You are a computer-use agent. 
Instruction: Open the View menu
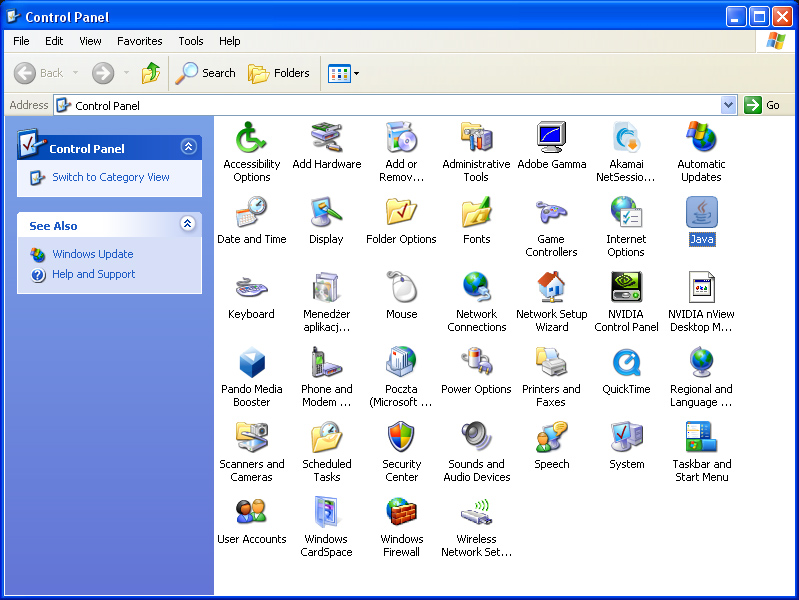click(x=90, y=41)
